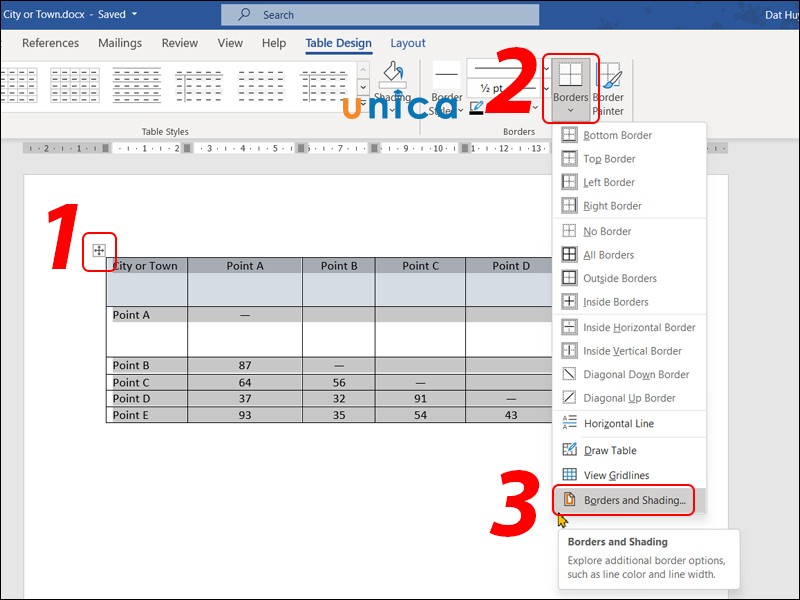Select the Border Painter tool
The height and width of the screenshot is (600, 800).
click(609, 86)
